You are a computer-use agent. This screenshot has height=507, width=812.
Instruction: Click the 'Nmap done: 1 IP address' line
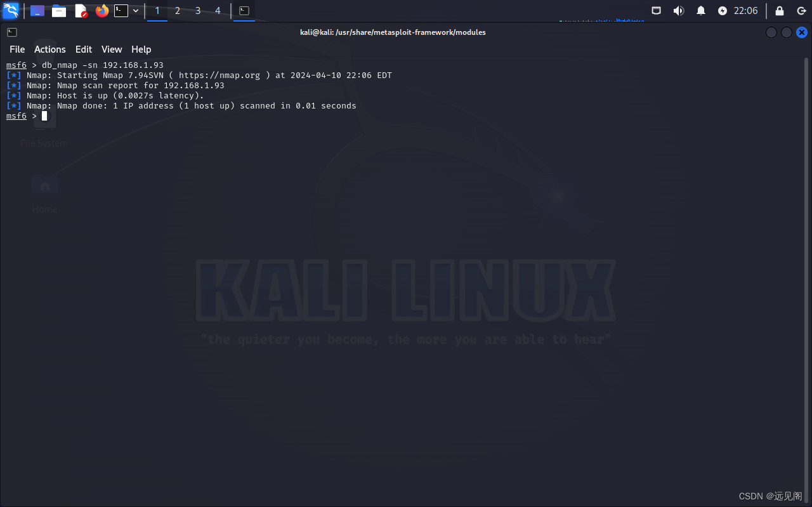click(181, 106)
